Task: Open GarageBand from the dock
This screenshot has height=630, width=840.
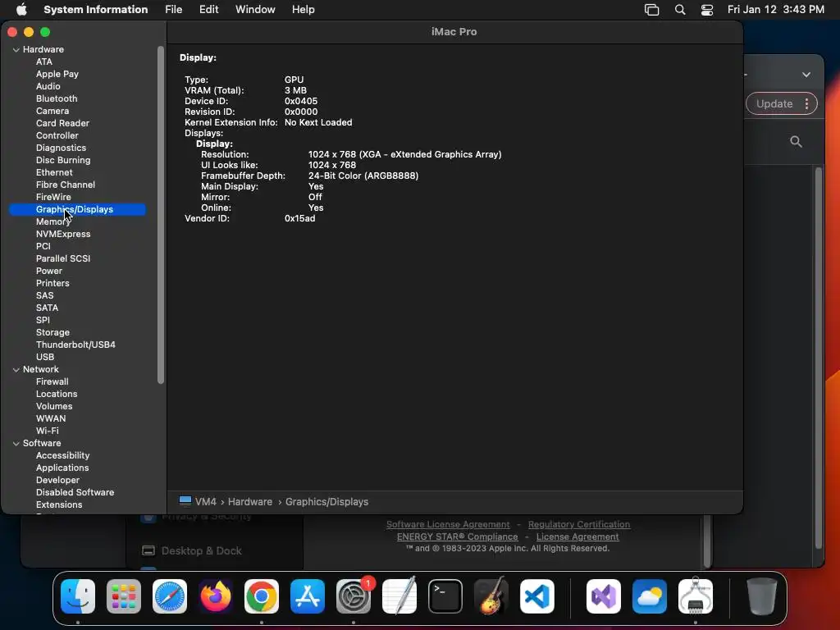Action: (491, 596)
